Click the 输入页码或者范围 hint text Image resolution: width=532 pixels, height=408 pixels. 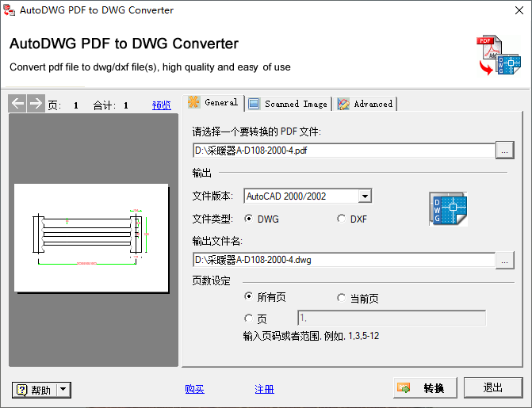pos(311,336)
